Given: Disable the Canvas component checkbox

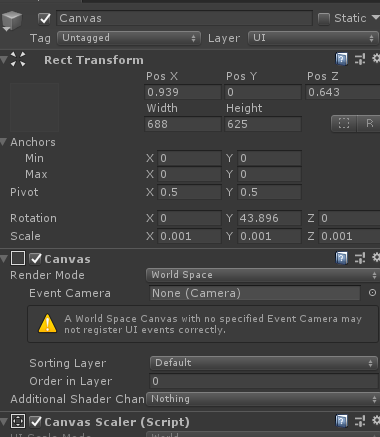Looking at the screenshot, I should pos(35,259).
